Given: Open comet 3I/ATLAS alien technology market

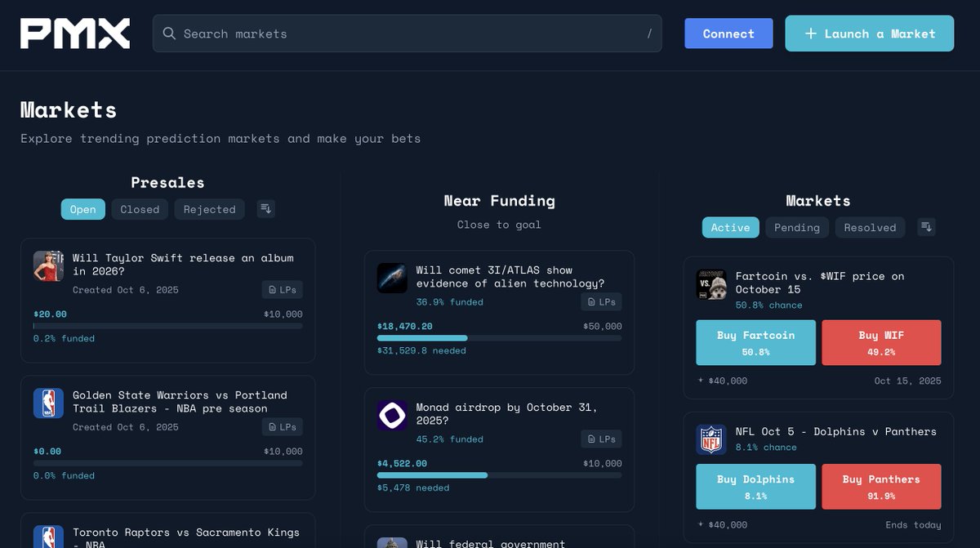Looking at the screenshot, I should coord(510,276).
